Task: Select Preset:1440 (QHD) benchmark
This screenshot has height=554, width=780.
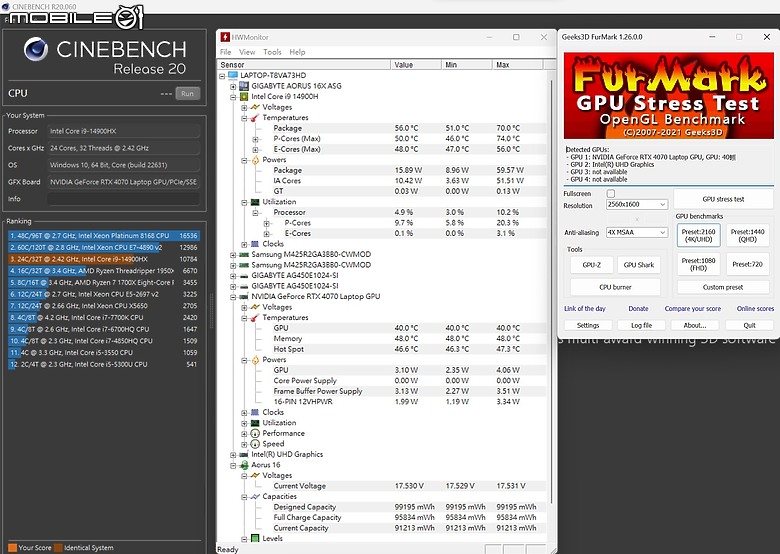Action: pyautogui.click(x=748, y=235)
